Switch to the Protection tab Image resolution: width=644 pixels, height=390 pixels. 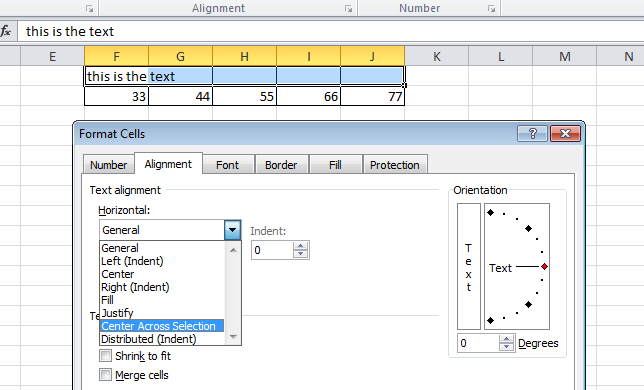pos(395,165)
